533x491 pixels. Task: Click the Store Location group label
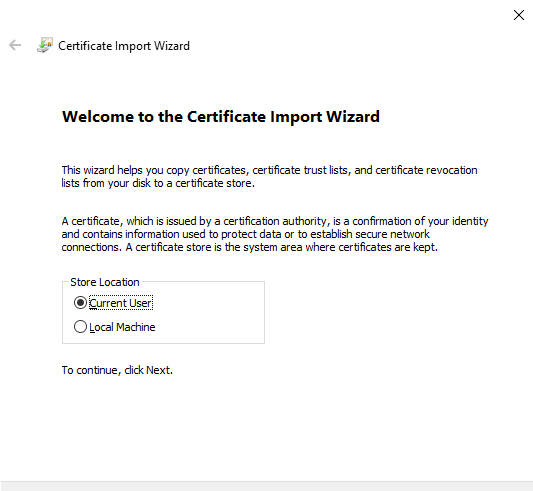(105, 282)
